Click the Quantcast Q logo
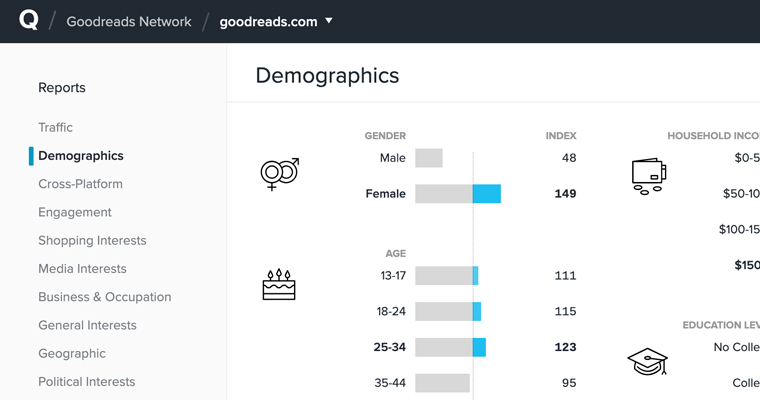The height and width of the screenshot is (400, 760). click(29, 20)
